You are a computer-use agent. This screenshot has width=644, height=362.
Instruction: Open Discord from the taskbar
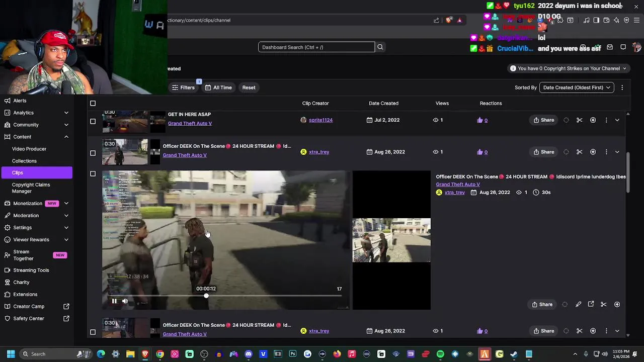[248, 354]
